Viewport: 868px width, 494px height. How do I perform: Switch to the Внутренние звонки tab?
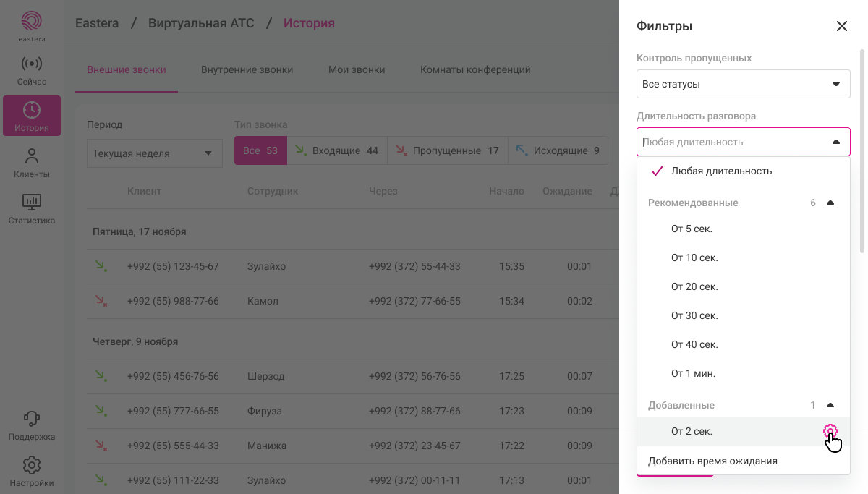pyautogui.click(x=247, y=70)
